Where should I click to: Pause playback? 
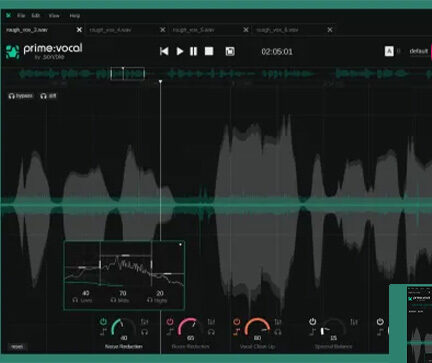click(x=193, y=51)
